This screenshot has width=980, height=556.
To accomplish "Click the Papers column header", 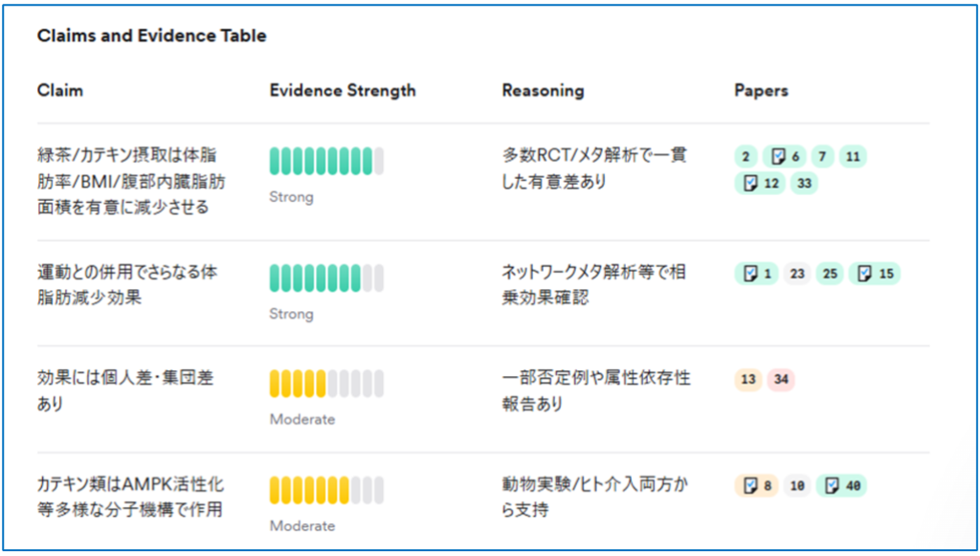I will pos(761,91).
